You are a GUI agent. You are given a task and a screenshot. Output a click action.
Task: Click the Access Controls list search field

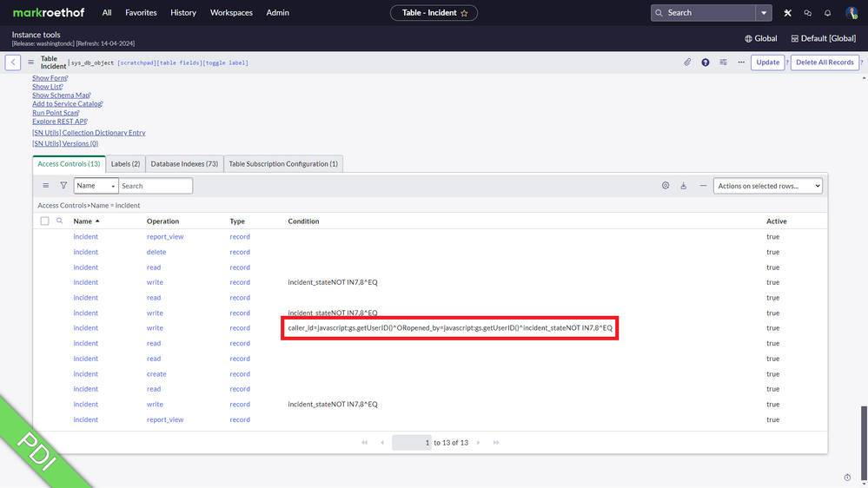pos(156,186)
